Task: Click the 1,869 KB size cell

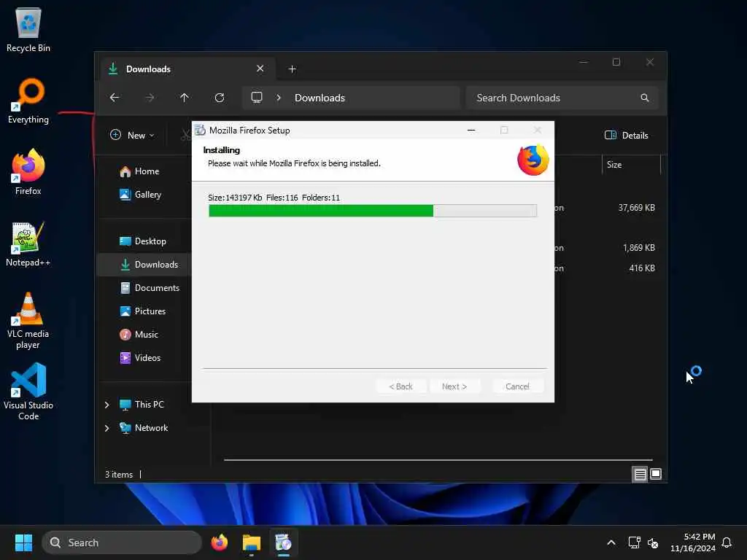Action: tap(639, 248)
